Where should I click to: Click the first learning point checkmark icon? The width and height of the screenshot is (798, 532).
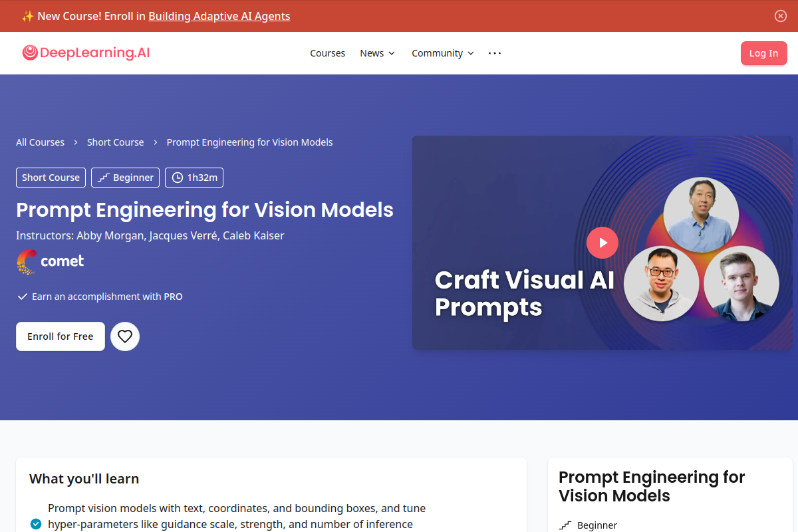point(36,524)
